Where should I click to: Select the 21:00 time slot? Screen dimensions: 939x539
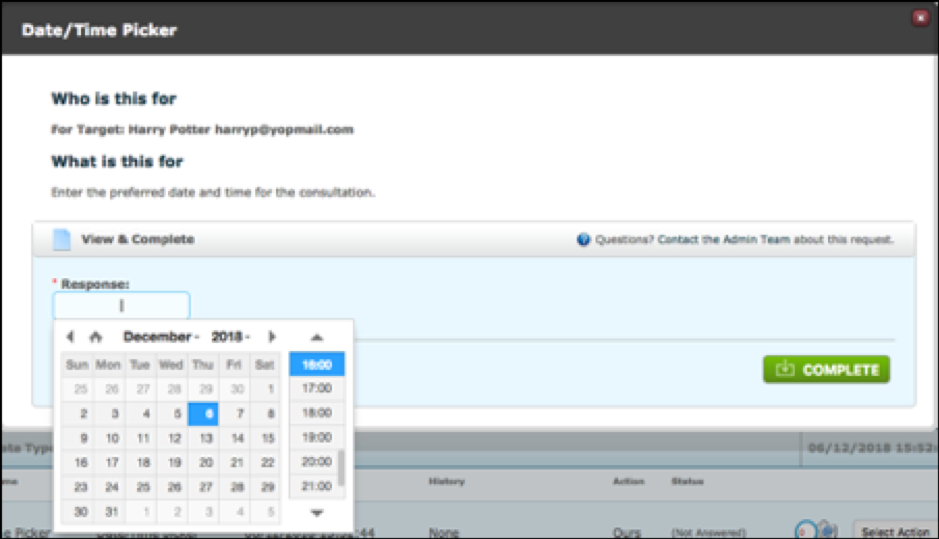pos(314,486)
